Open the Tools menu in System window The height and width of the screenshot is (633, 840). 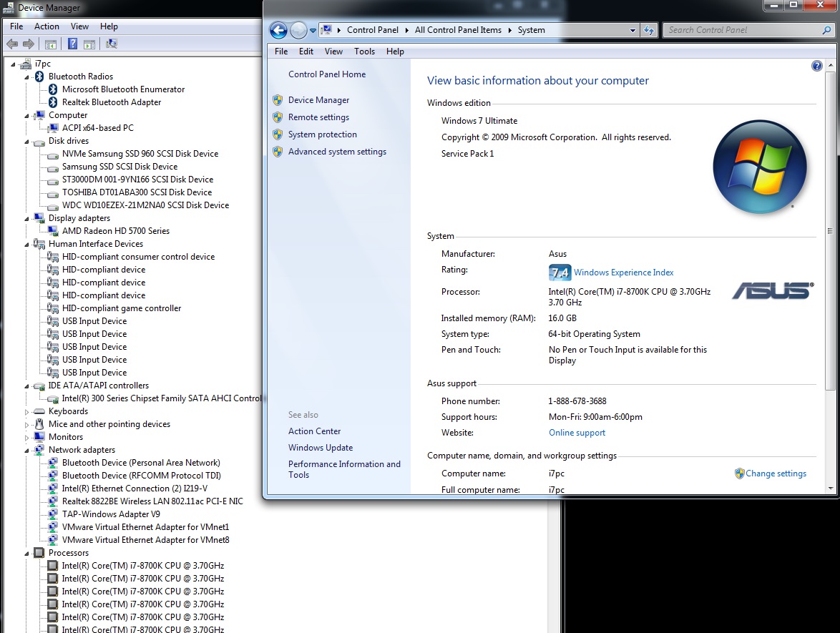pos(364,51)
